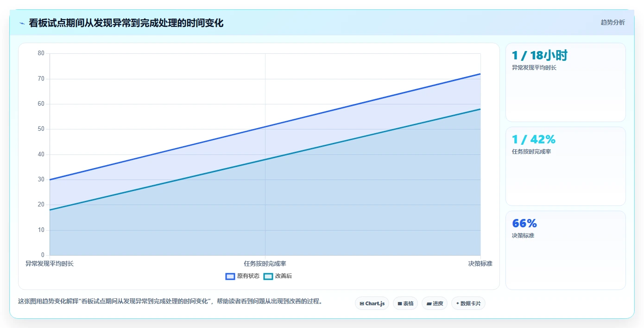The width and height of the screenshot is (644, 328).
Task: Click the 任务按时完成率 card caption
Action: point(531,152)
